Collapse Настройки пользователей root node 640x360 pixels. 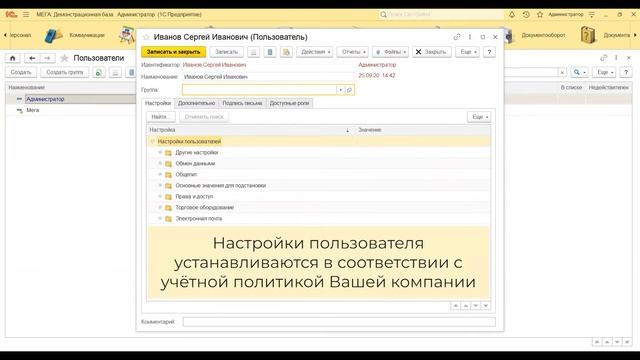152,141
